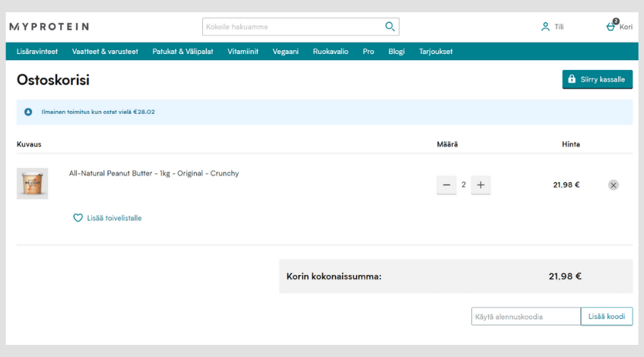The image size is (644, 357).
Task: Click the 21.98 € item price
Action: (x=566, y=185)
